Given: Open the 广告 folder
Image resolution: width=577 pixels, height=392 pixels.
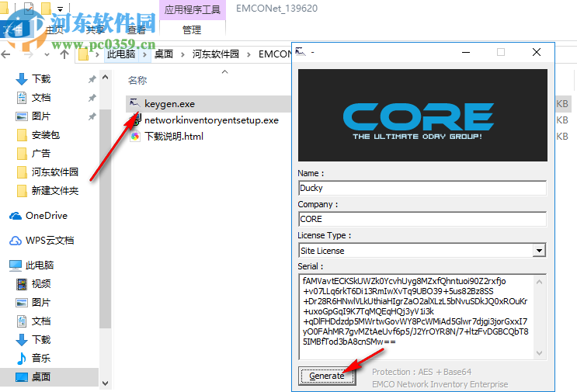Looking at the screenshot, I should [x=41, y=154].
